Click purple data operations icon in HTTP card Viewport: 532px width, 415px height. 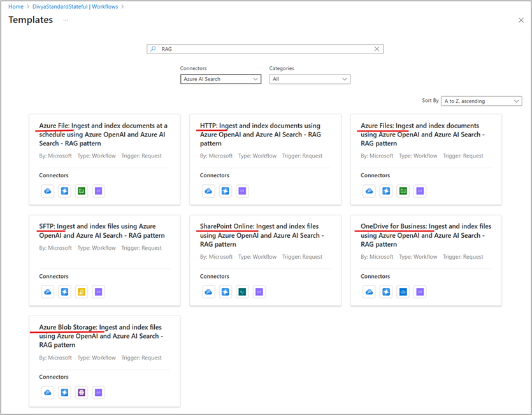(x=242, y=191)
